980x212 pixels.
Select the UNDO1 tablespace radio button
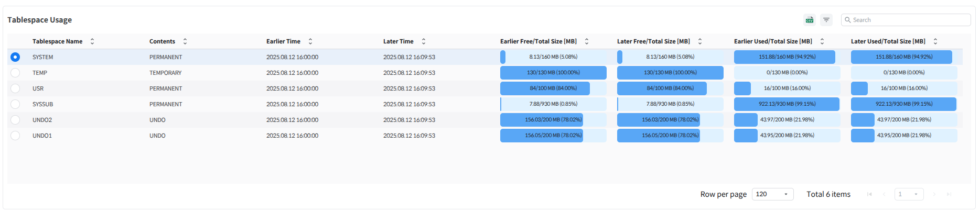click(15, 136)
